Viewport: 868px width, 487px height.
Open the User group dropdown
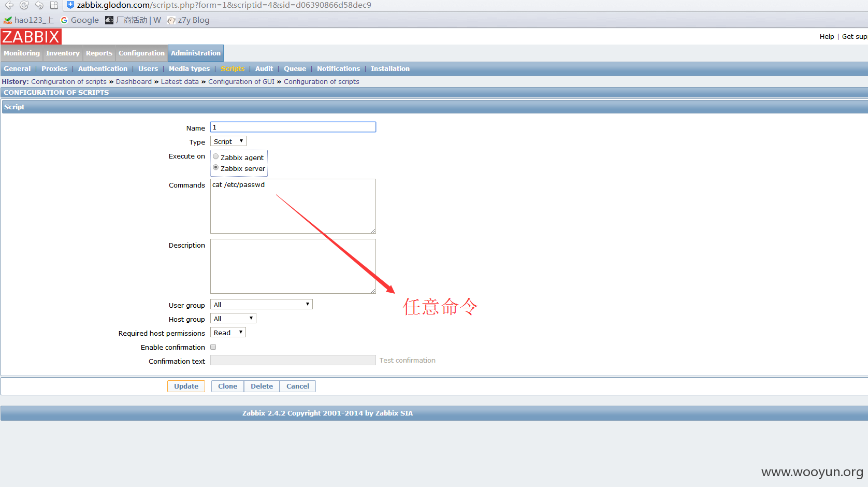[262, 305]
